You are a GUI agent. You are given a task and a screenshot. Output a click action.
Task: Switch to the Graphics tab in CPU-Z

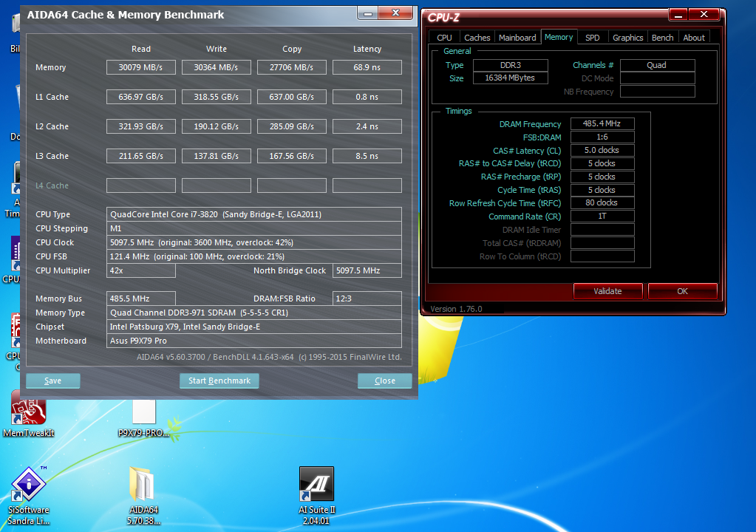pos(627,38)
